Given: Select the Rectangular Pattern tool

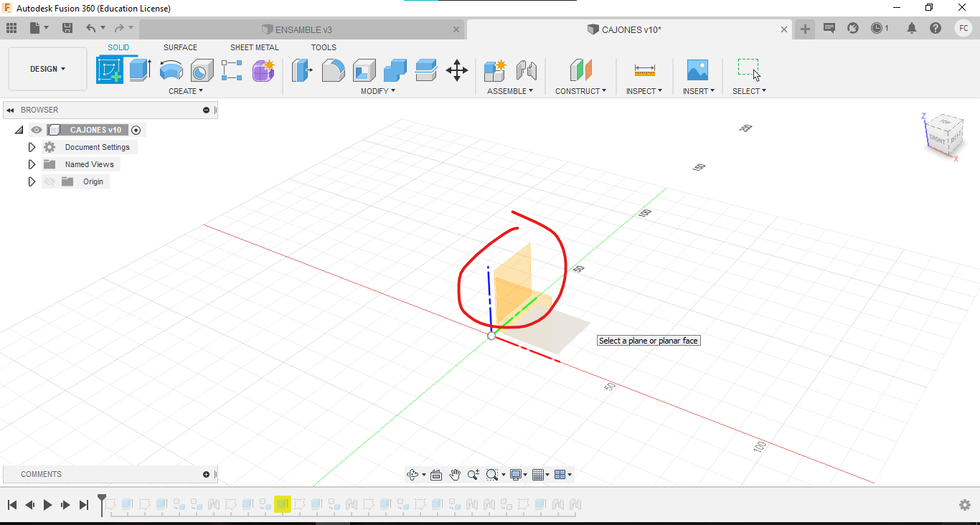Looking at the screenshot, I should pos(232,70).
